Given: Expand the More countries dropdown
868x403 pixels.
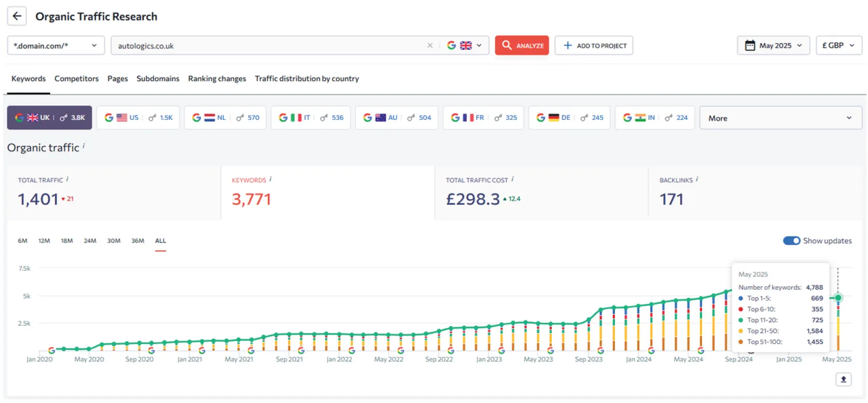Looking at the screenshot, I should pos(780,118).
